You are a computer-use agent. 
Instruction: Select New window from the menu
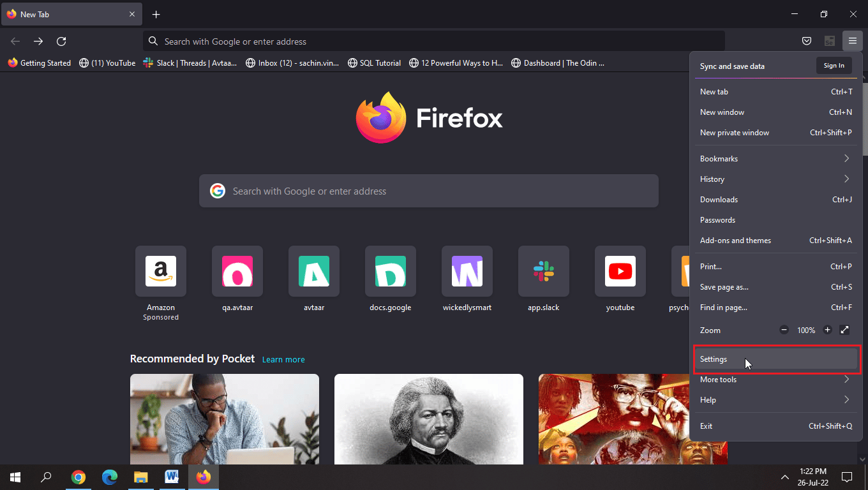coord(775,112)
